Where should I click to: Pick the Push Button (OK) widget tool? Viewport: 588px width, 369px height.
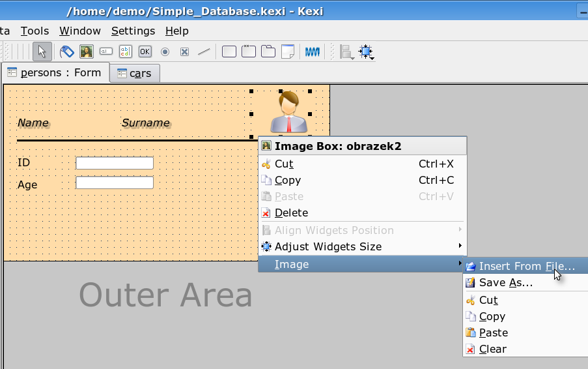pyautogui.click(x=145, y=52)
